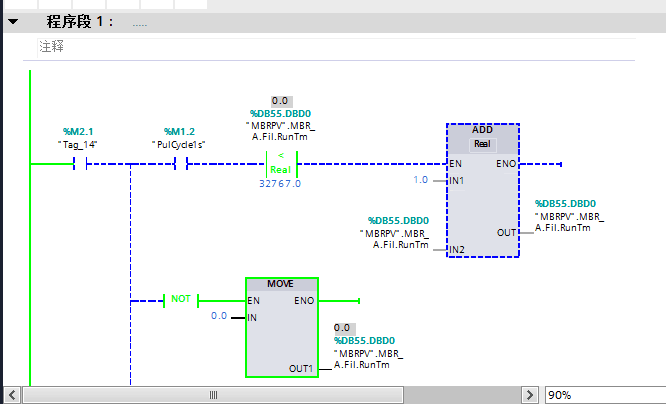The width and height of the screenshot is (666, 404).
Task: Click the 1.0 value at IN1
Action: pyautogui.click(x=420, y=180)
